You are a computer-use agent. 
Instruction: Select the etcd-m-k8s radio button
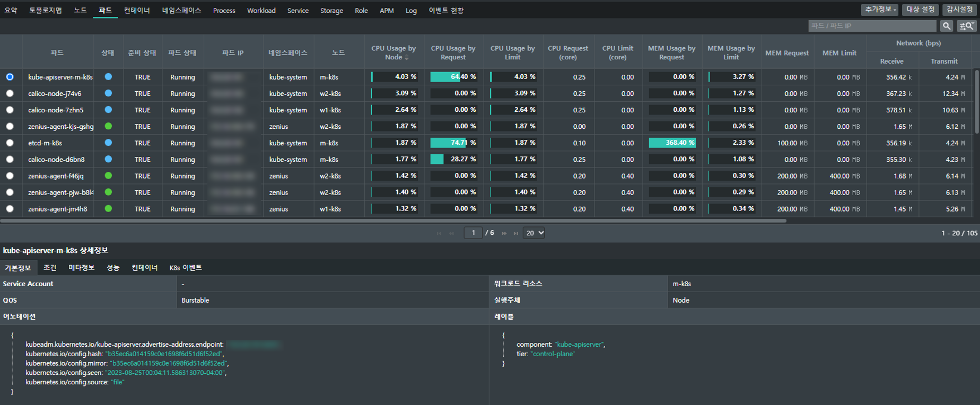10,143
